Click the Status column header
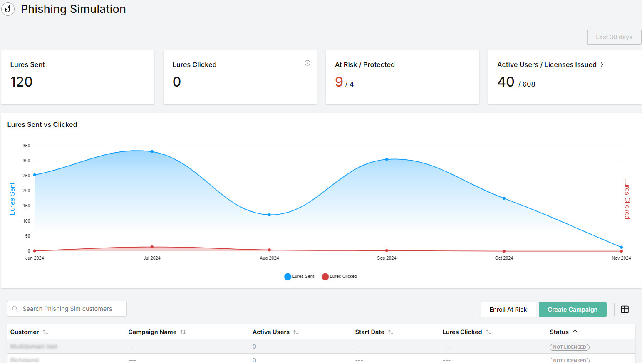642x364 pixels. [x=559, y=332]
